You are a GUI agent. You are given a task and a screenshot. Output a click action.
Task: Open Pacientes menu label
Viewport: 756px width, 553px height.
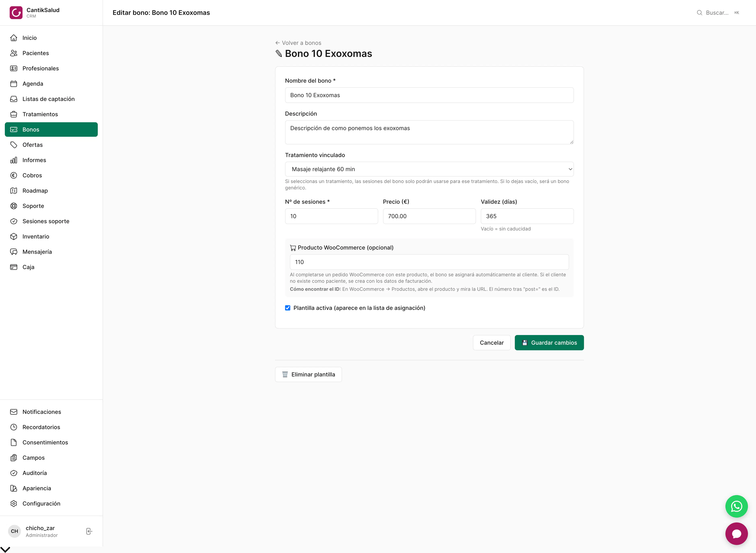coord(35,53)
